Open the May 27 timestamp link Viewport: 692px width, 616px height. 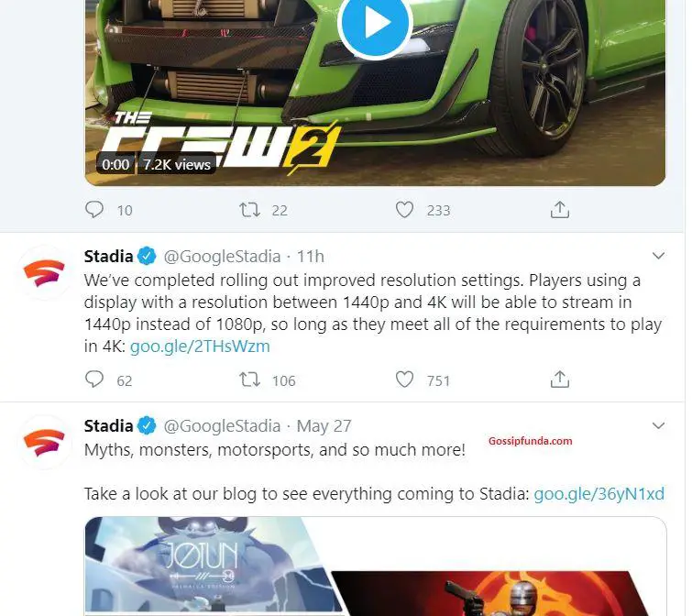click(x=324, y=426)
